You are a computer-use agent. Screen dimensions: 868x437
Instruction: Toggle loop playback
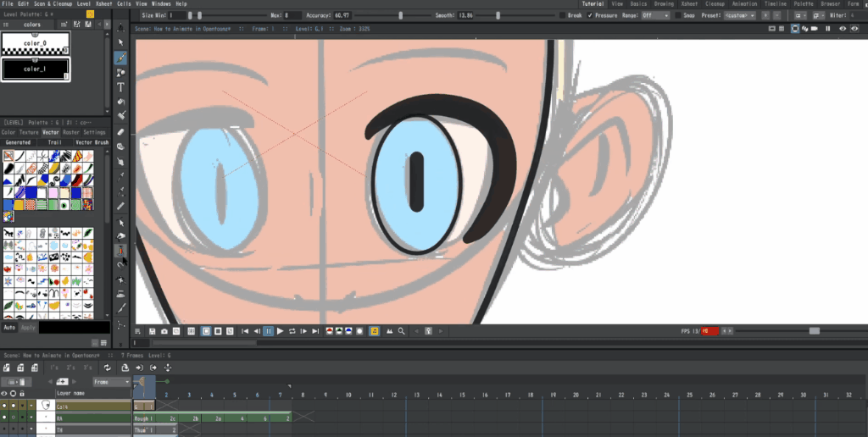(292, 331)
